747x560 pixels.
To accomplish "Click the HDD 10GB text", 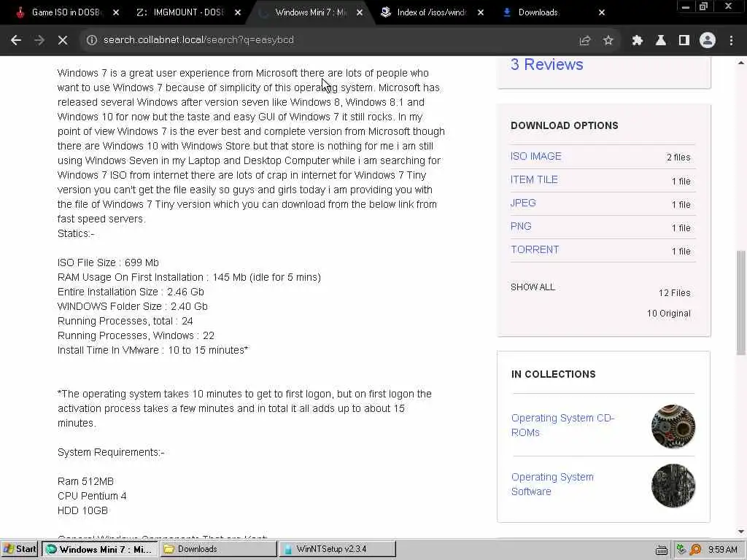I will tap(82, 510).
